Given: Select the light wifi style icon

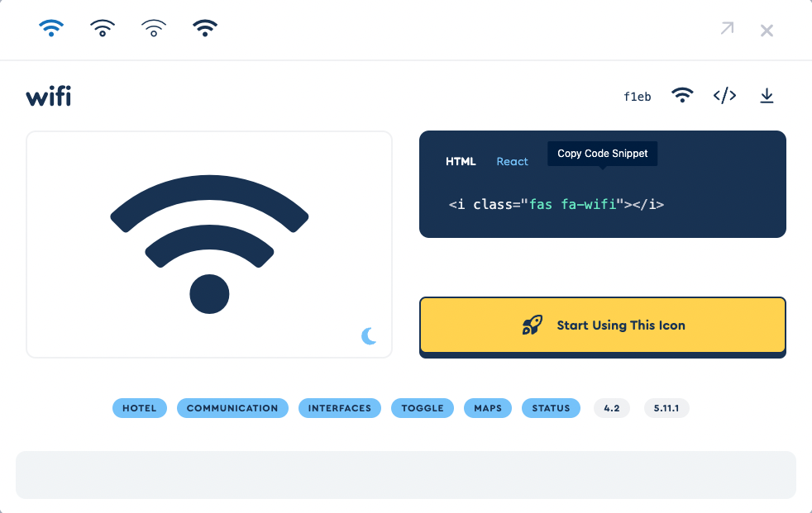Looking at the screenshot, I should click(x=154, y=28).
